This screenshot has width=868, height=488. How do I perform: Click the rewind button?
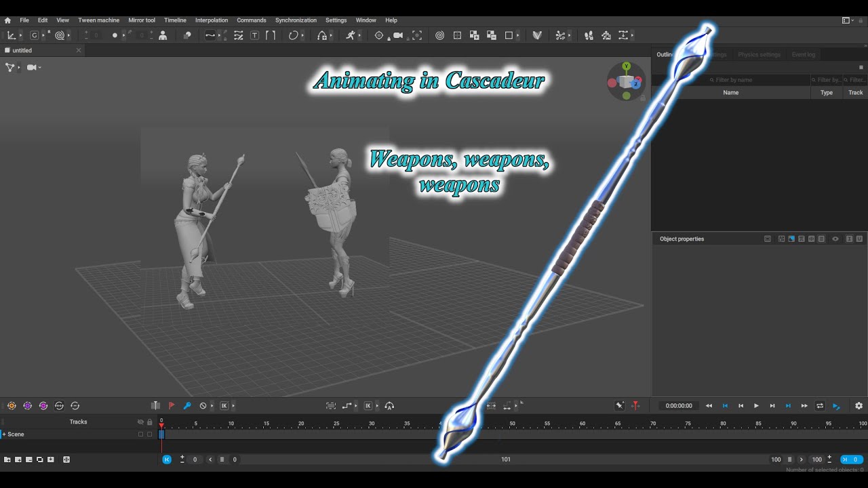click(x=709, y=406)
